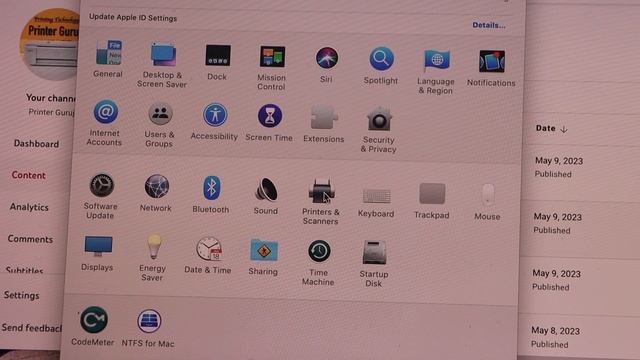
Task: Click the May 8, 2023 date entry
Action: coord(555,331)
